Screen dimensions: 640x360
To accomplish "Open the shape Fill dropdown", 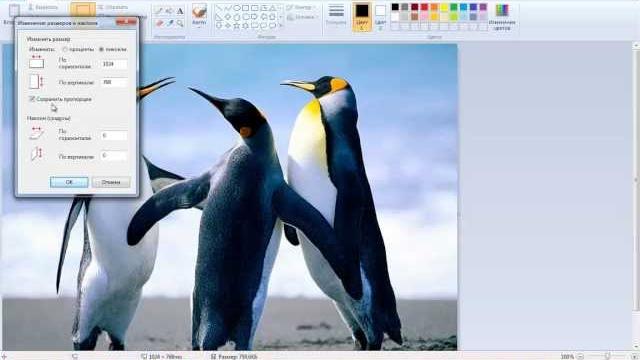I will point(302,17).
